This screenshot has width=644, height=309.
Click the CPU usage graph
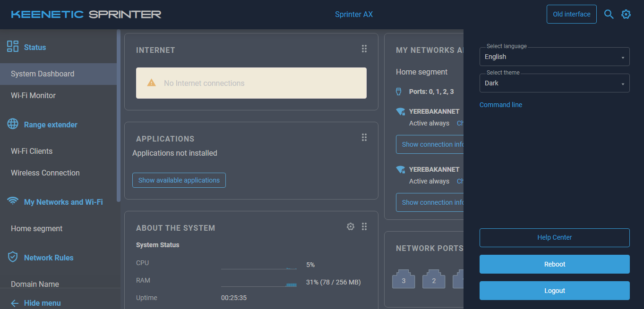[259, 265]
